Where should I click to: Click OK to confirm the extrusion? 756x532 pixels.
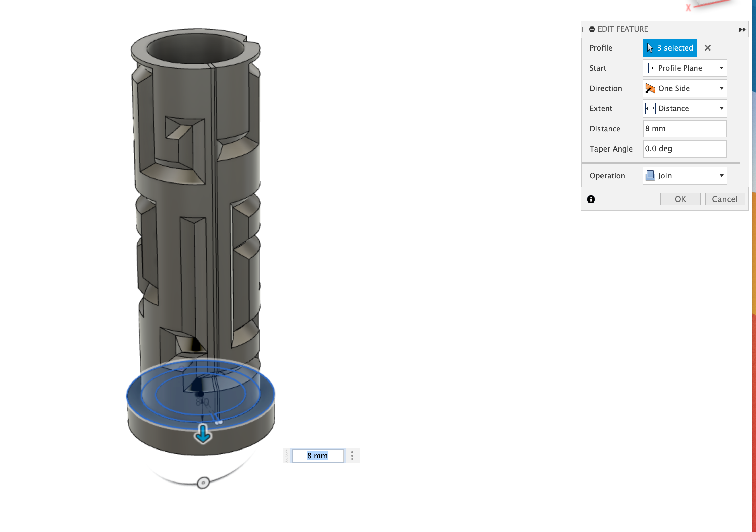point(680,199)
